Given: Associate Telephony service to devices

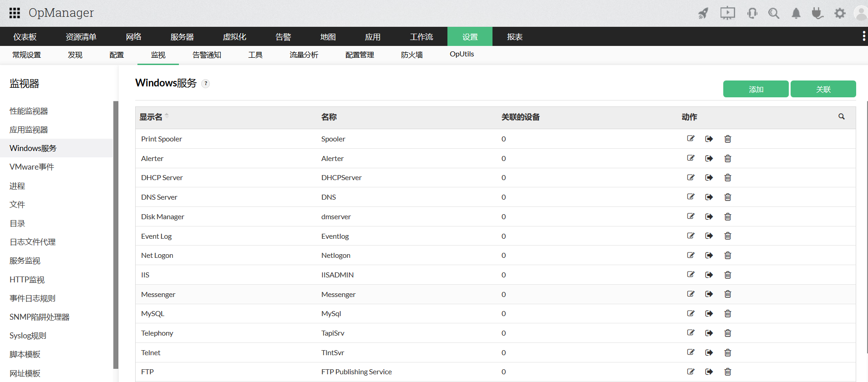Looking at the screenshot, I should (709, 333).
